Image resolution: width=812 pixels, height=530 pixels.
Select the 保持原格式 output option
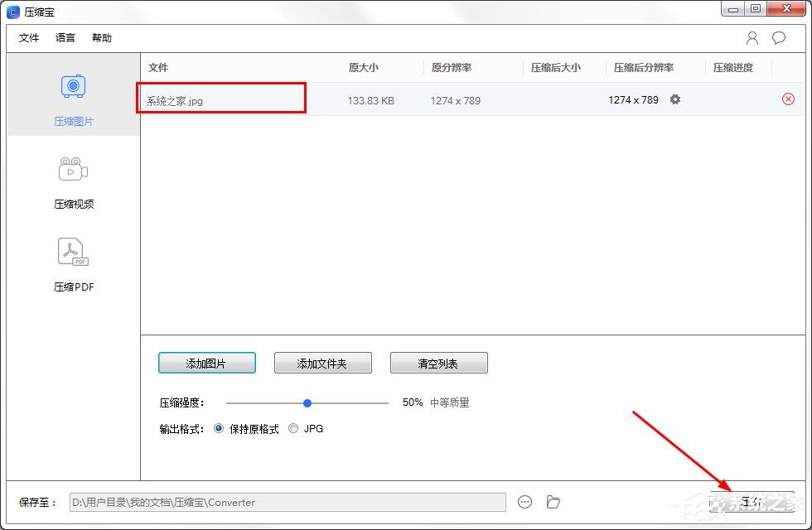click(x=217, y=429)
